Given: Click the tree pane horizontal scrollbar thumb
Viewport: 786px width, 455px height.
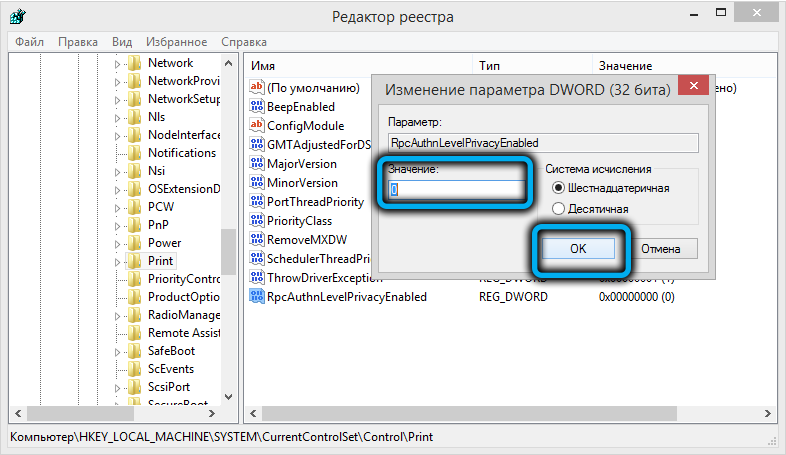Looking at the screenshot, I should [x=81, y=413].
